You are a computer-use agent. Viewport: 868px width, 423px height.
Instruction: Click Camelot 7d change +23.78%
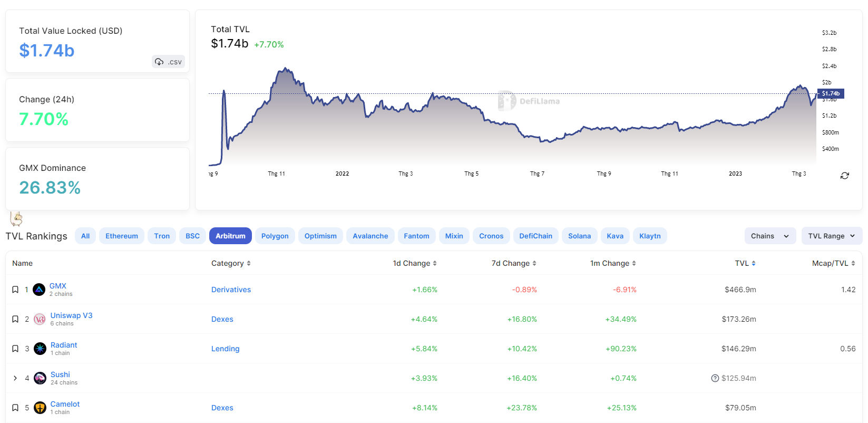[x=522, y=408]
